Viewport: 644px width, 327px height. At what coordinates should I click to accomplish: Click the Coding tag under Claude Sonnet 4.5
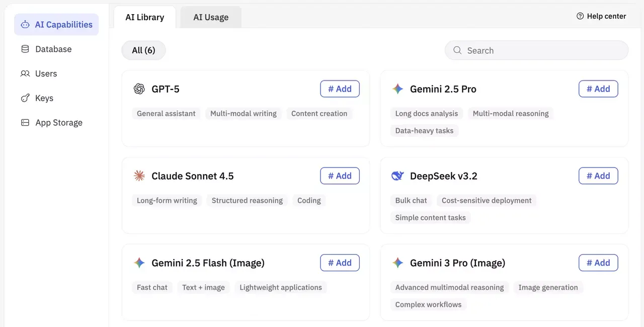pos(308,200)
